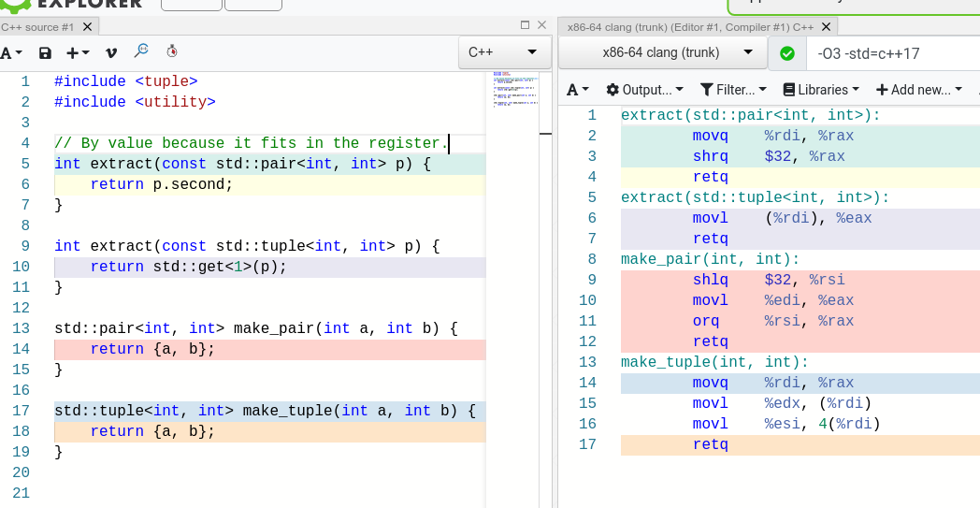Click the green compilation status checkmark
The image size is (980, 508).
tap(787, 53)
